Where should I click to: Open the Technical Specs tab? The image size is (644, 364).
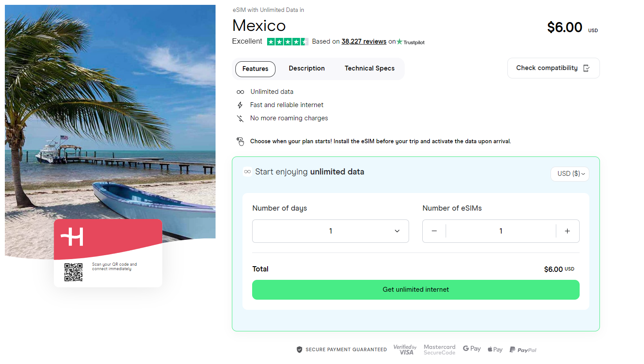pyautogui.click(x=369, y=68)
